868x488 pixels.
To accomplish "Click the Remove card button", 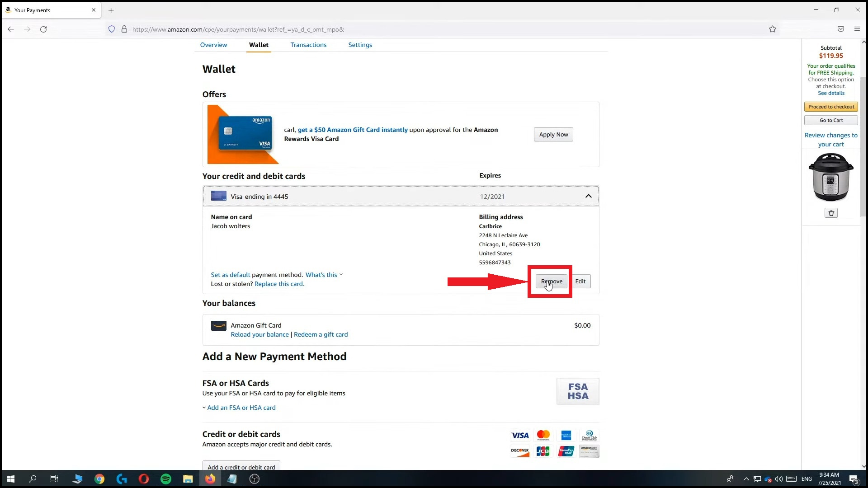I will (x=552, y=282).
